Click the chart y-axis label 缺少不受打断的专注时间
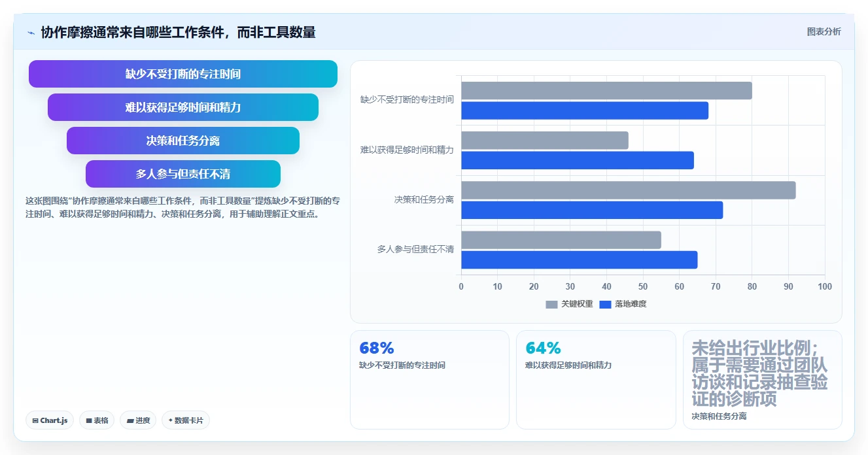Screen dimensions: 868x455 (407, 100)
